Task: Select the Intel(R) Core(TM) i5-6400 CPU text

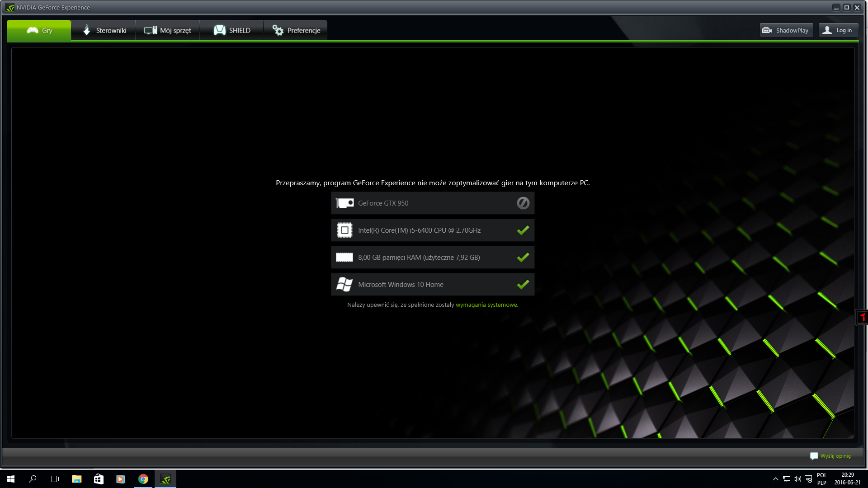Action: coord(420,230)
